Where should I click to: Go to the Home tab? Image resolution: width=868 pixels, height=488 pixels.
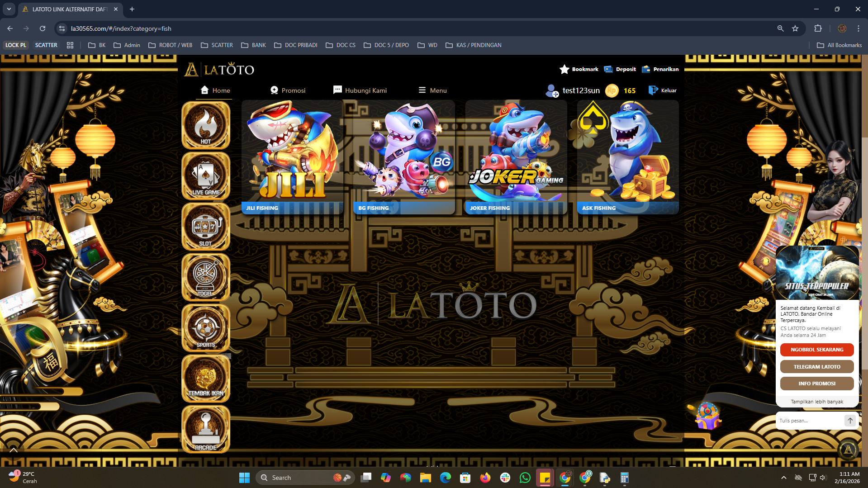coord(215,90)
